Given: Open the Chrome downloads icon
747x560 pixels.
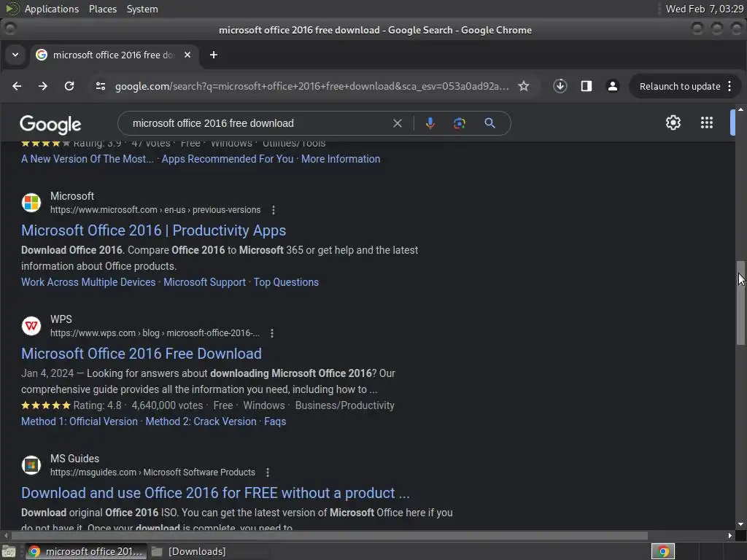Looking at the screenshot, I should 560,86.
